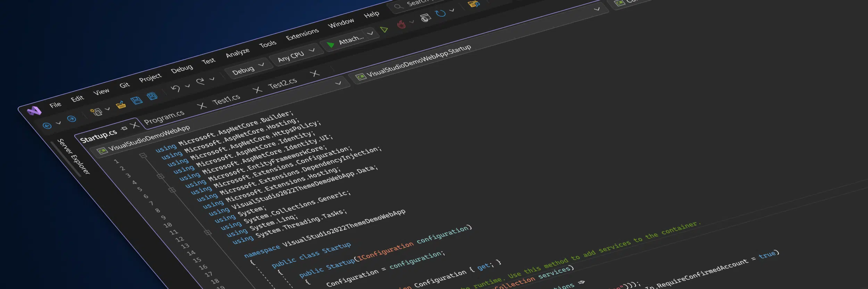868x289 pixels.
Task: Close the Startup.cs tab
Action: [x=135, y=125]
